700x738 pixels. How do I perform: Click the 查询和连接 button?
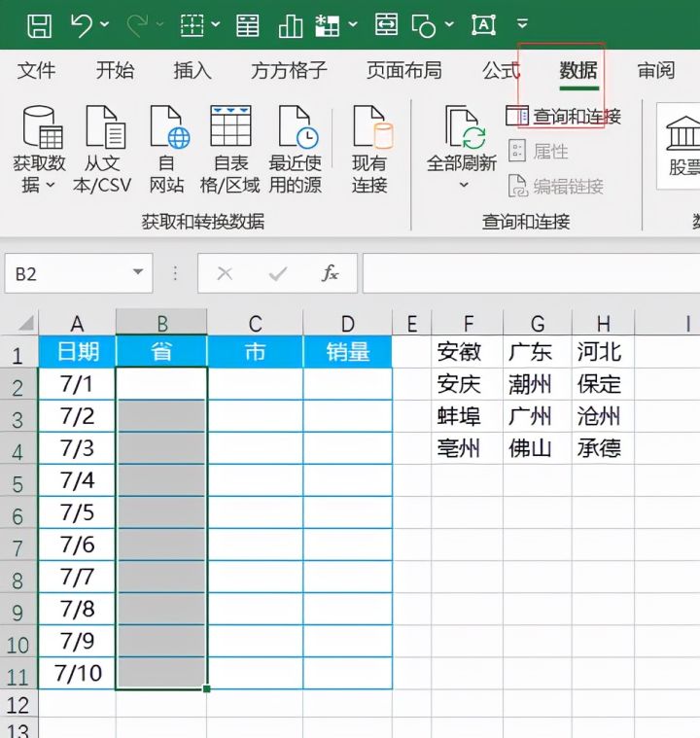pos(564,116)
